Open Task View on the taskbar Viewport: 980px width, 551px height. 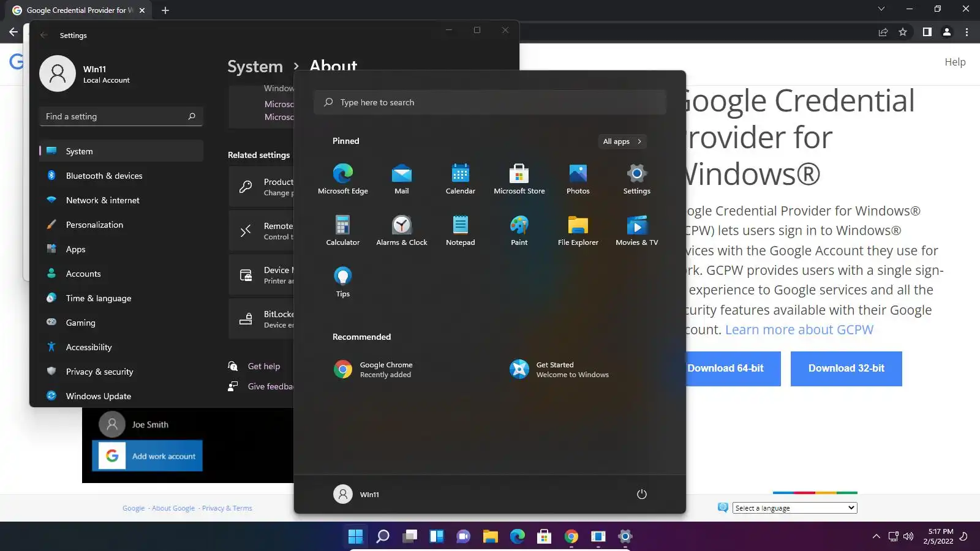(410, 536)
